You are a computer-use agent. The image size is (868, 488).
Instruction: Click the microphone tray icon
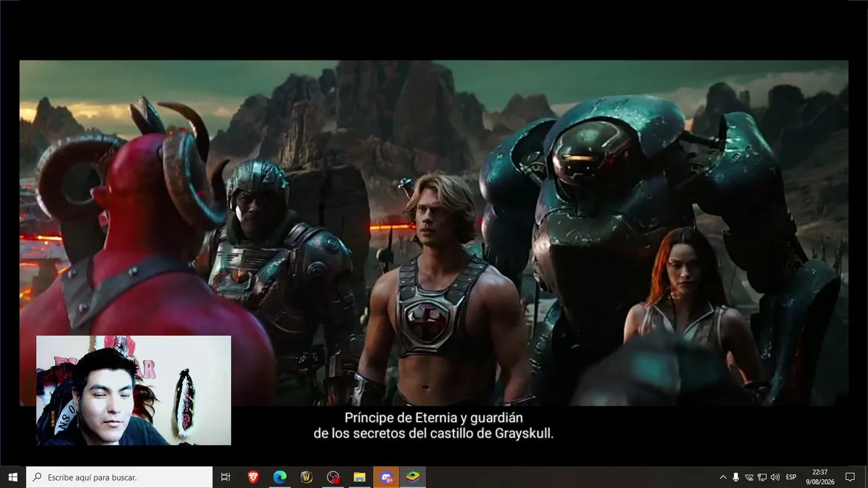coord(736,477)
